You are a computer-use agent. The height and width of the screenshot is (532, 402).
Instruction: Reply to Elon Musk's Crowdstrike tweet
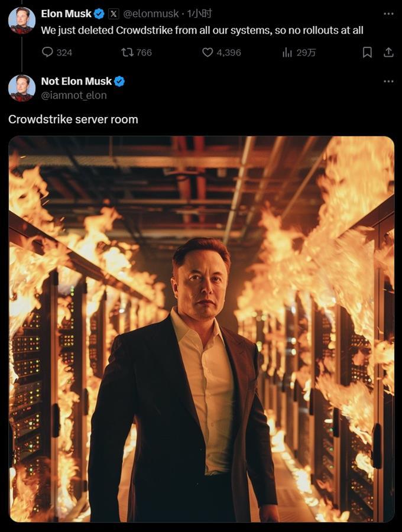pos(48,52)
